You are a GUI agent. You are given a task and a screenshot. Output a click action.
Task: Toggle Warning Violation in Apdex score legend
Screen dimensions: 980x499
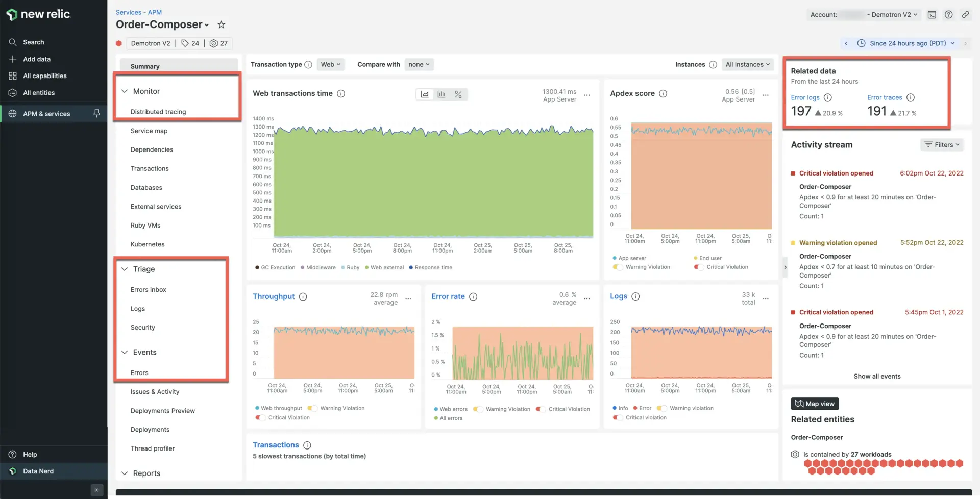(x=618, y=267)
